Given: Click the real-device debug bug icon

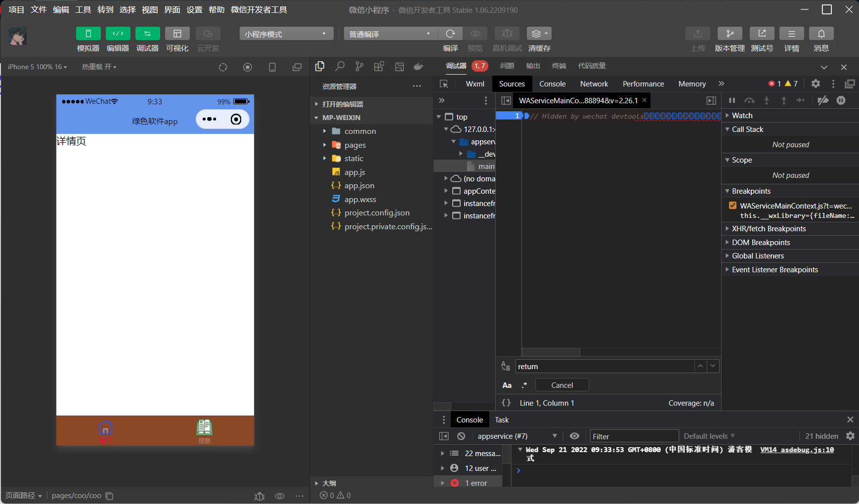Looking at the screenshot, I should (507, 34).
